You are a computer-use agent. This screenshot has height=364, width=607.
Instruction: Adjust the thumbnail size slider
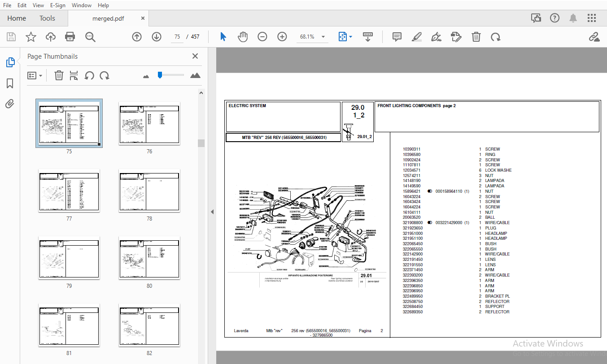[160, 75]
